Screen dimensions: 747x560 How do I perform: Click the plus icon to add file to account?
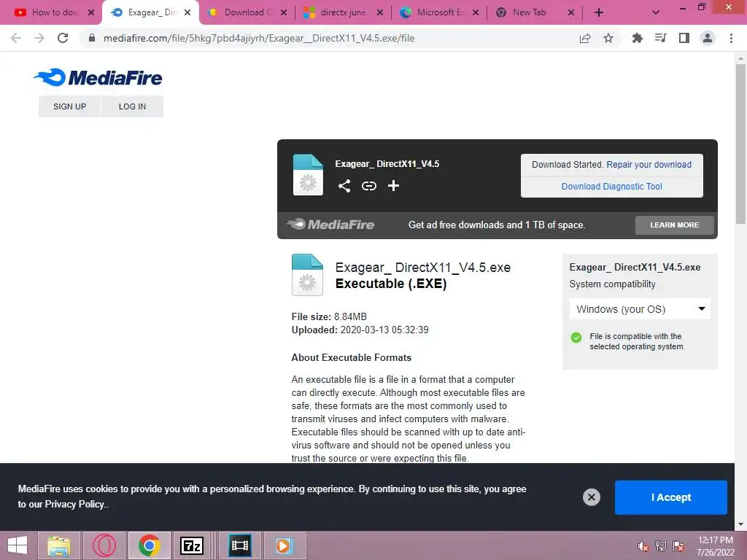(x=393, y=186)
